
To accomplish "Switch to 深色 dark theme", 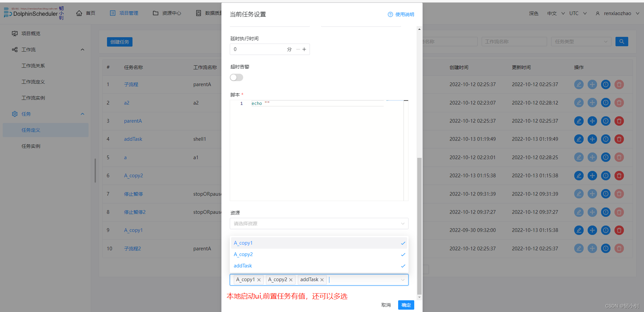I will point(534,13).
